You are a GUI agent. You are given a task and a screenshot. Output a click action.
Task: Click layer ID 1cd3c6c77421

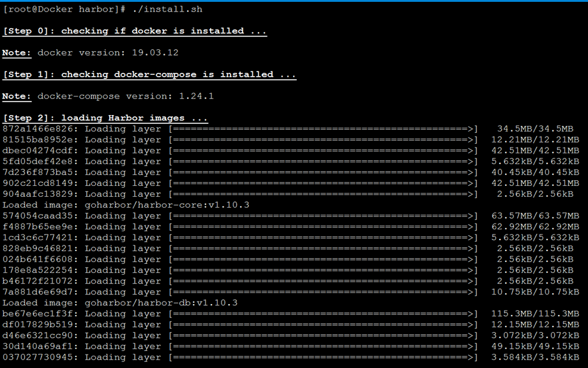click(x=38, y=238)
